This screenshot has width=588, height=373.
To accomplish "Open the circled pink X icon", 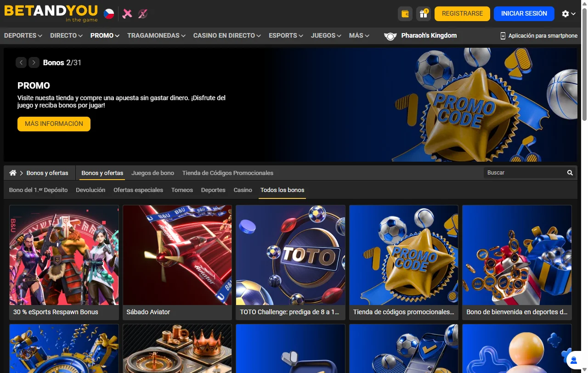I will coord(143,14).
